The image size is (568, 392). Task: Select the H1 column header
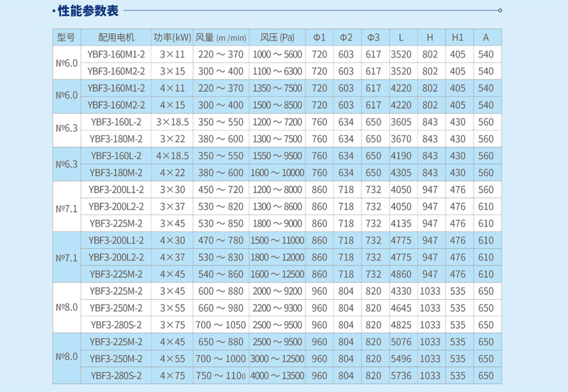click(458, 37)
